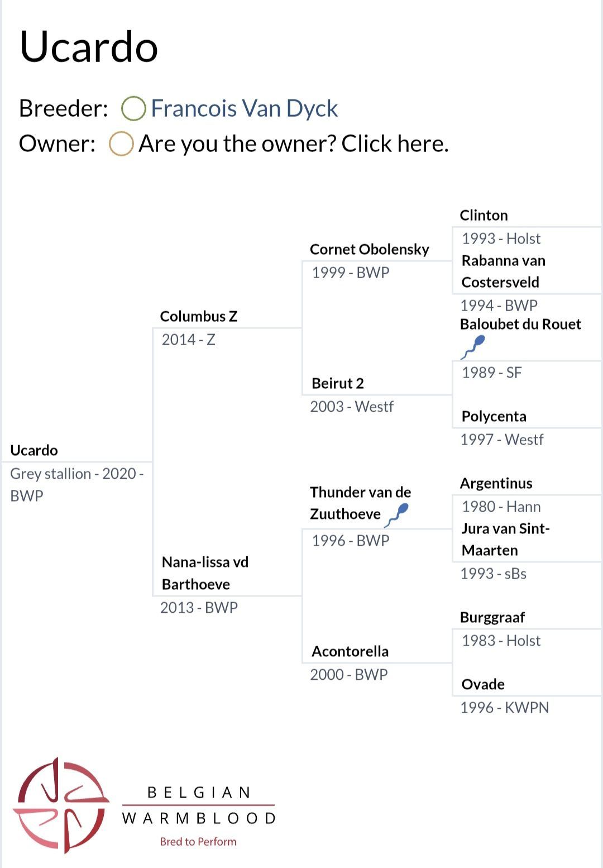Open sire Columbus Z in pedigree
This screenshot has width=603, height=868.
pos(199,316)
